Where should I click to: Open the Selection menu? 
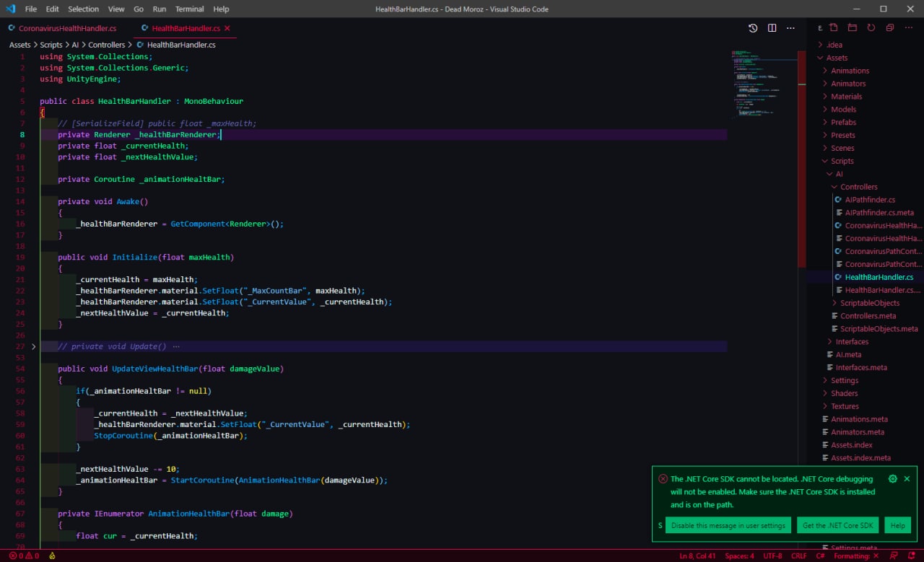click(84, 9)
